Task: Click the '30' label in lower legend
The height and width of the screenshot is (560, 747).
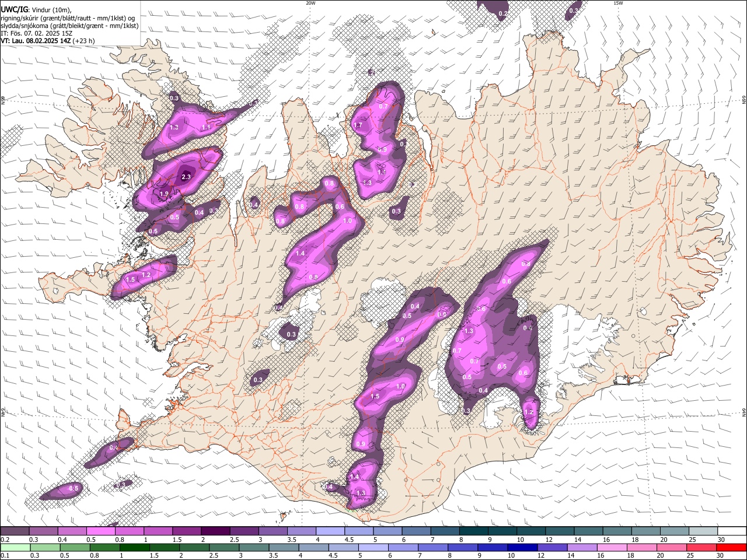Action: [721, 556]
